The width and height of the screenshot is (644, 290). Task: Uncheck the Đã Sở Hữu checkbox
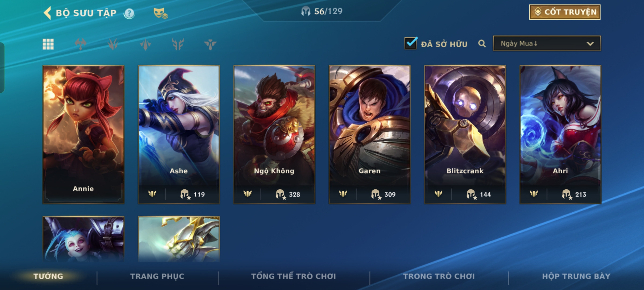click(411, 43)
